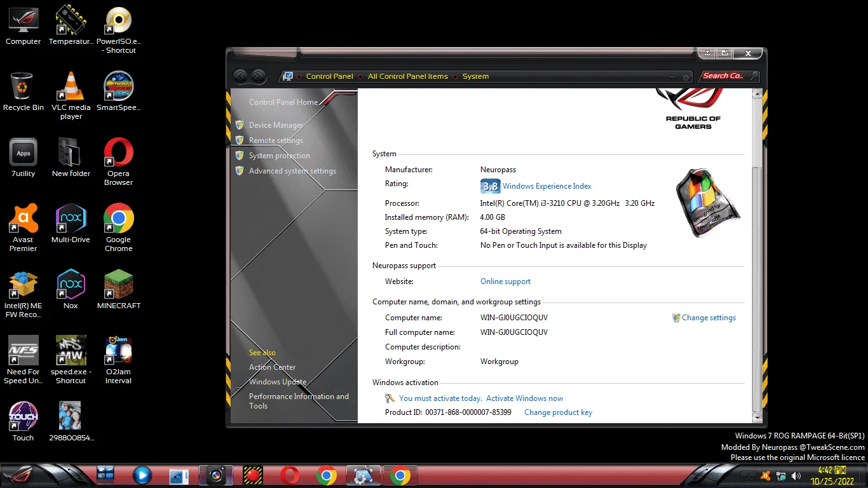Screen dimensions: 868x488
Task: Click the 3.8 rating badge
Action: coord(490,186)
